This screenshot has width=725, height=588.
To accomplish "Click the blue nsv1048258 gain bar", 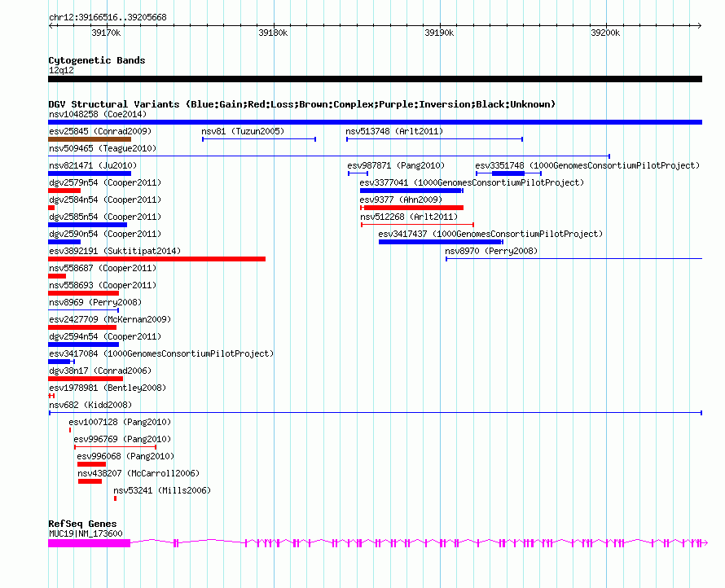I will tap(375, 122).
